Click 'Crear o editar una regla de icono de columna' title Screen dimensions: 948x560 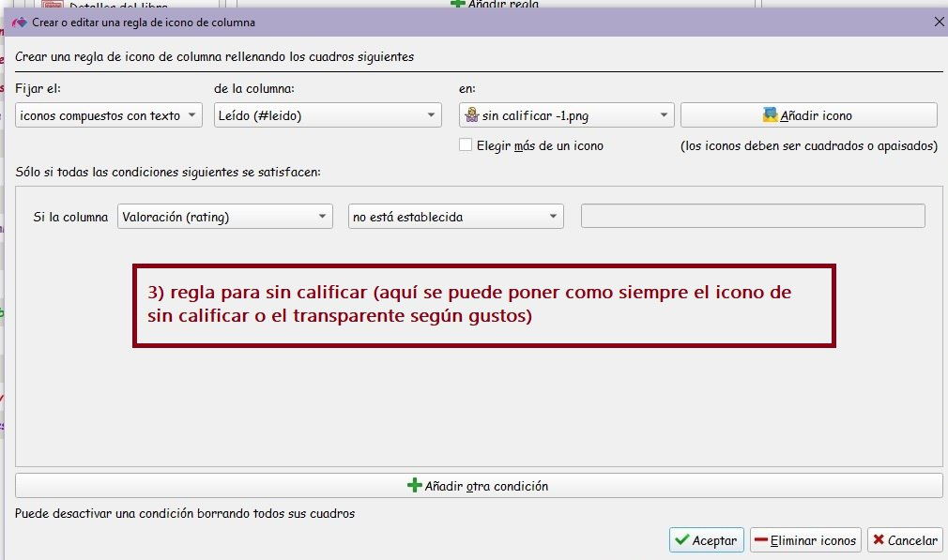pyautogui.click(x=144, y=23)
